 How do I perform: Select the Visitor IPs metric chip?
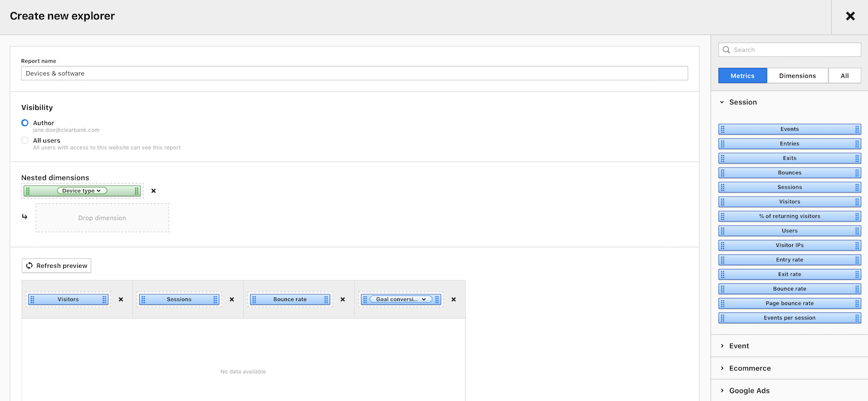pos(790,245)
